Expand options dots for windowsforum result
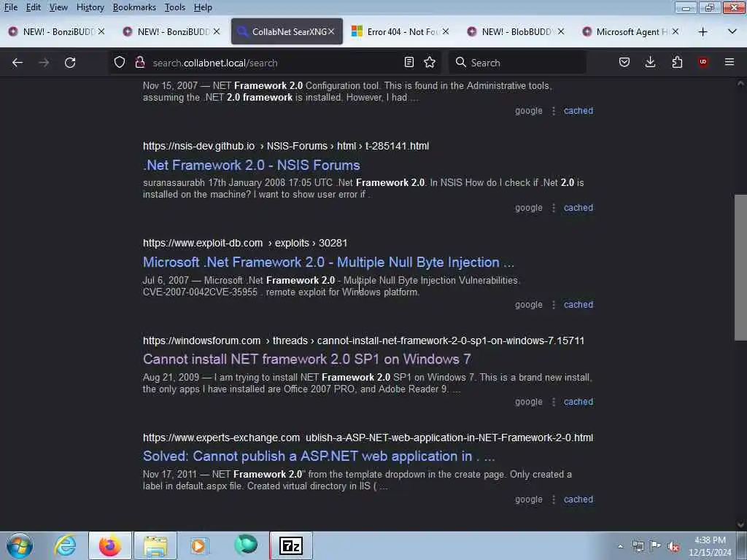The width and height of the screenshot is (747, 560). coord(553,402)
